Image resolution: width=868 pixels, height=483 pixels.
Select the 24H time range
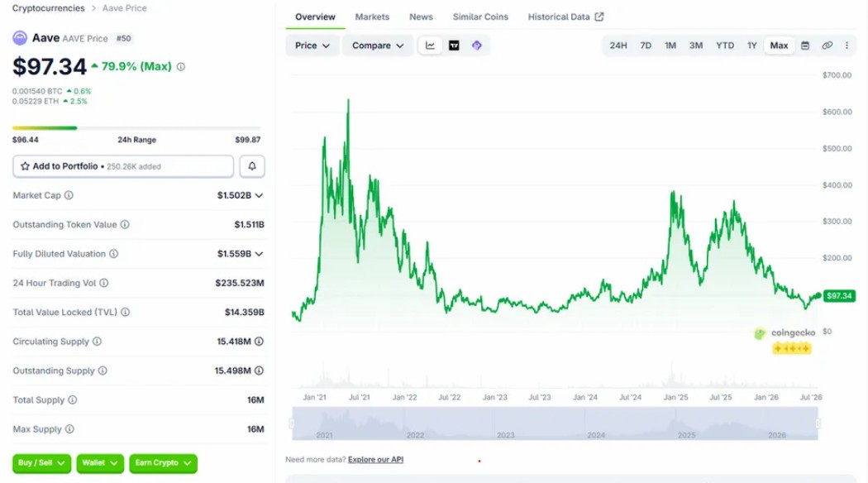(618, 45)
